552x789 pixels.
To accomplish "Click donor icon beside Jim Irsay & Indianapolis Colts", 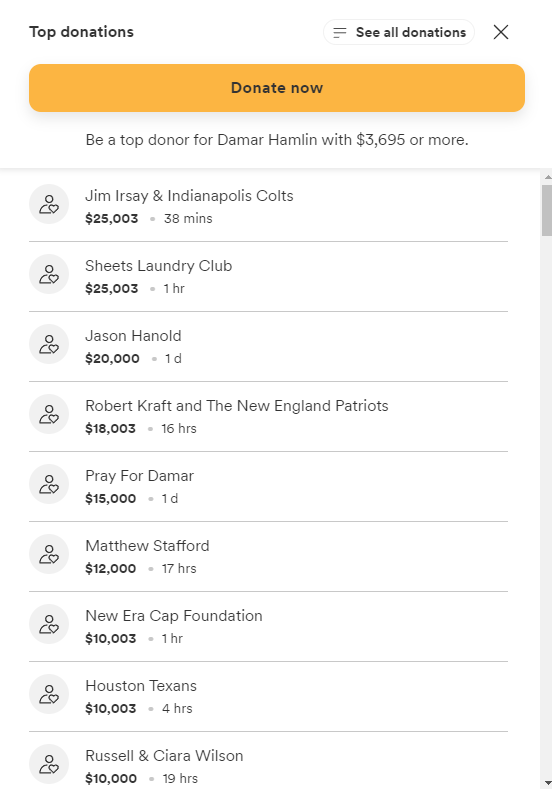I will tap(49, 204).
